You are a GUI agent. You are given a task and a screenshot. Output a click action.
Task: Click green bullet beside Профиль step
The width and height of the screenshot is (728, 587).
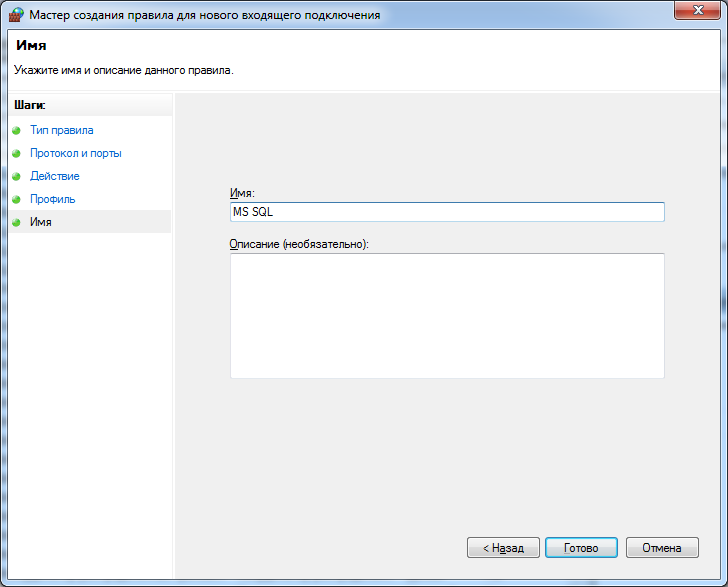coord(16,200)
